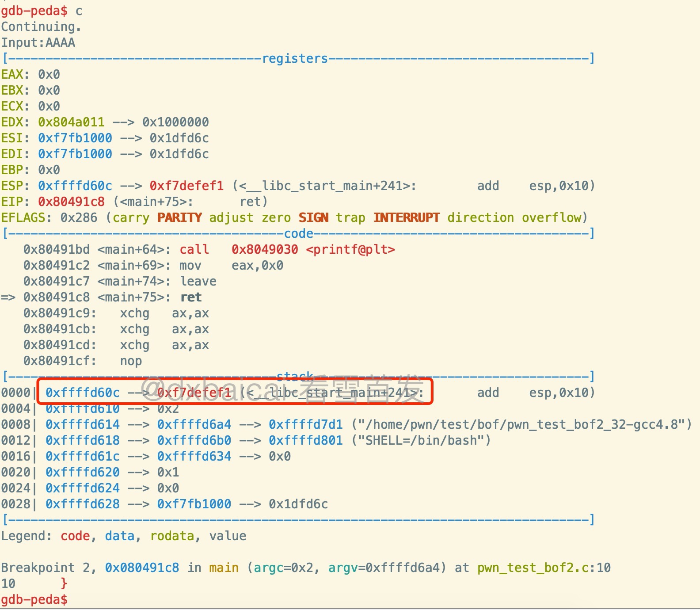
Task: Click the "overflow" flag in EFLAGS
Action: click(552, 218)
